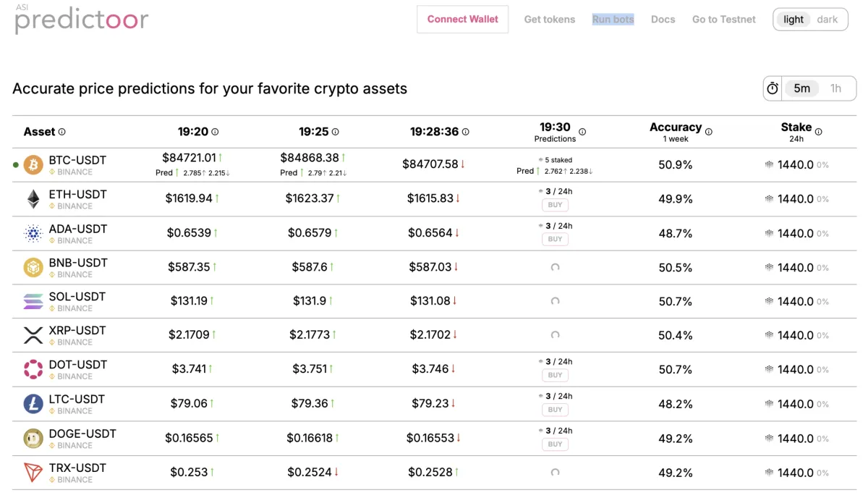This screenshot has width=868, height=498.
Task: Select the 5m timeframe
Action: (801, 88)
